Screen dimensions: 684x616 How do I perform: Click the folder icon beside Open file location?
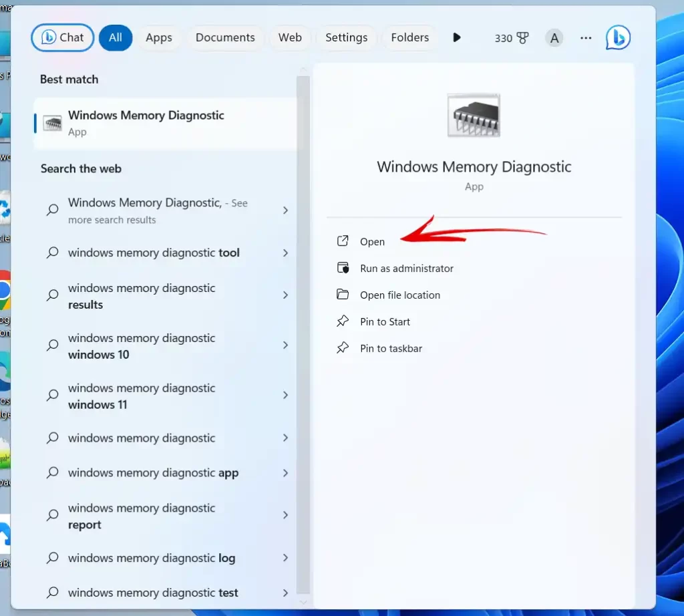coord(343,294)
